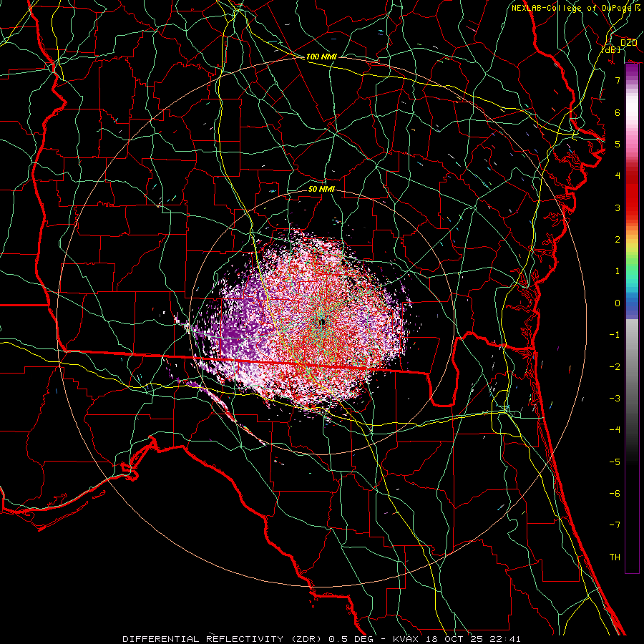Click the black radar site dot
This screenshot has width=644, height=644.
[x=323, y=322]
